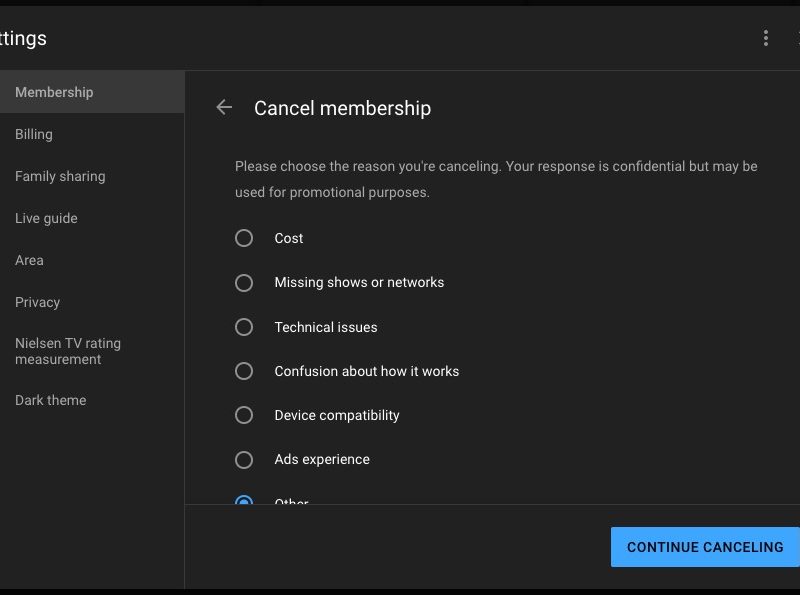Select Dark theme in the sidebar
This screenshot has width=800, height=595.
pos(51,400)
